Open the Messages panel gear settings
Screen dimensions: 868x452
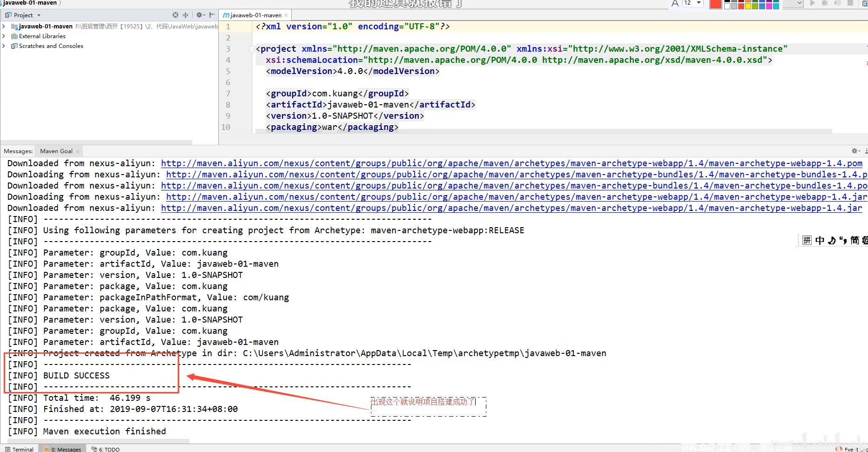pyautogui.click(x=855, y=151)
